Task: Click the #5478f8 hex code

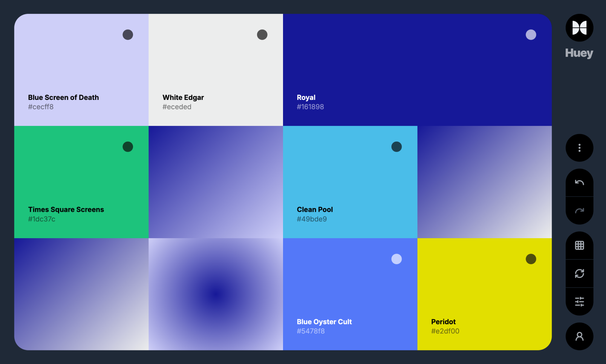Action: pos(311,331)
